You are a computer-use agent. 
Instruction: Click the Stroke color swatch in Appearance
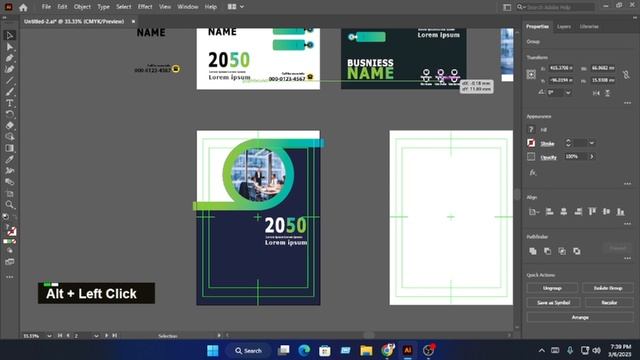point(531,143)
